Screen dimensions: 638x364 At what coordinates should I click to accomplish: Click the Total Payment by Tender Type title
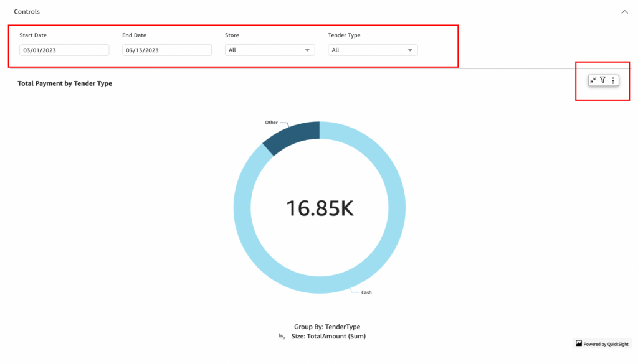(65, 83)
